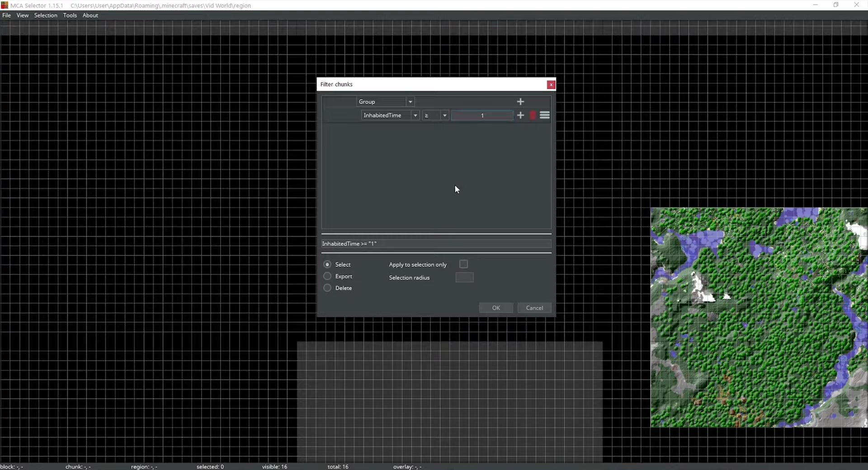
Task: Click the plus icon beside the InhabitedTime value
Action: 520,115
